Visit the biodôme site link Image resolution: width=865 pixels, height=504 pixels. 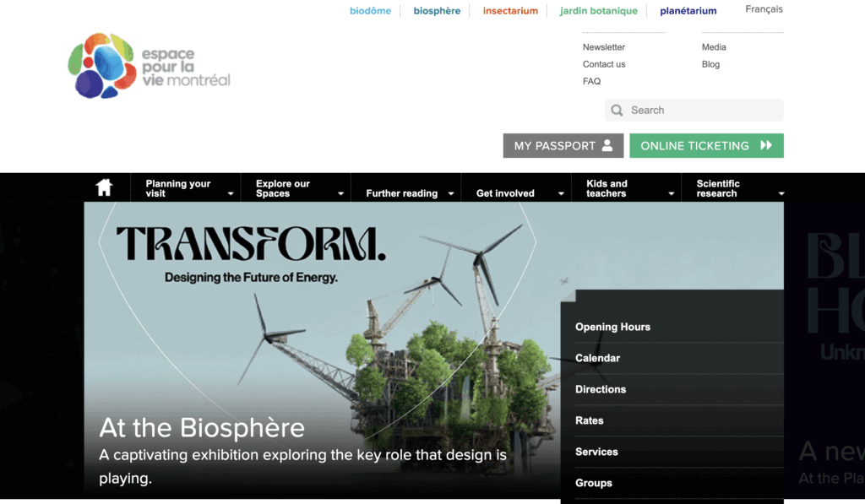(x=370, y=10)
